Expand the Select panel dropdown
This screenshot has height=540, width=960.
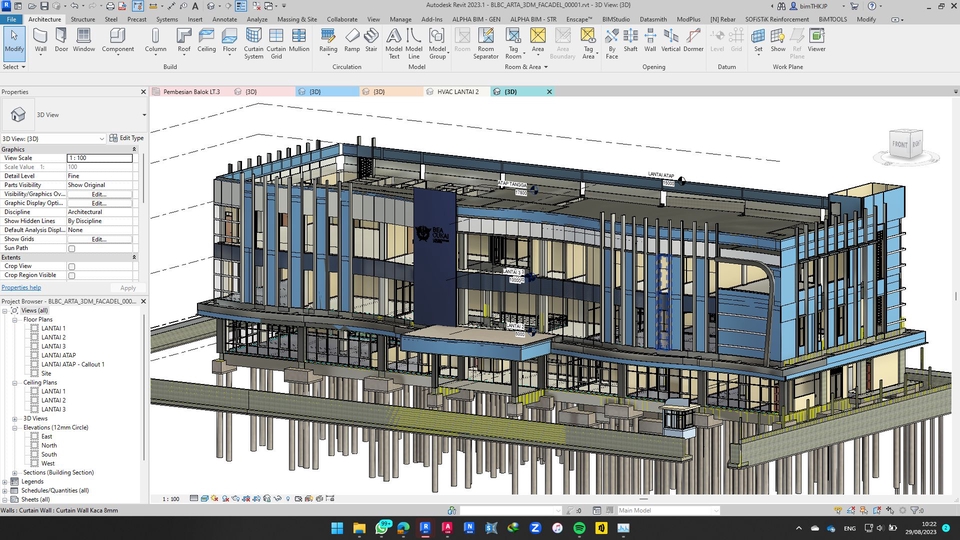[14, 67]
